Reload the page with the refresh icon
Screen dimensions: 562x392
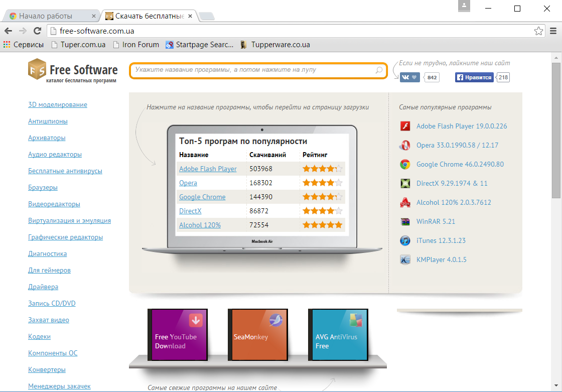(37, 31)
